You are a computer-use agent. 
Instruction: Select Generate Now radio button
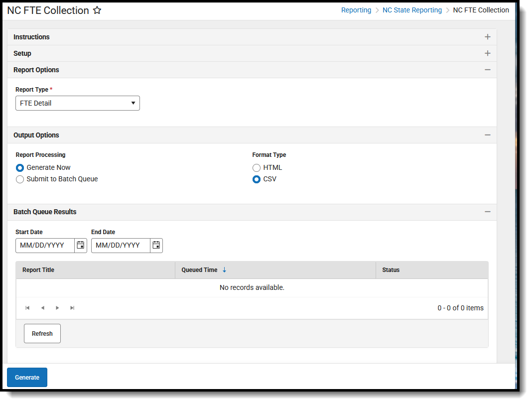20,167
